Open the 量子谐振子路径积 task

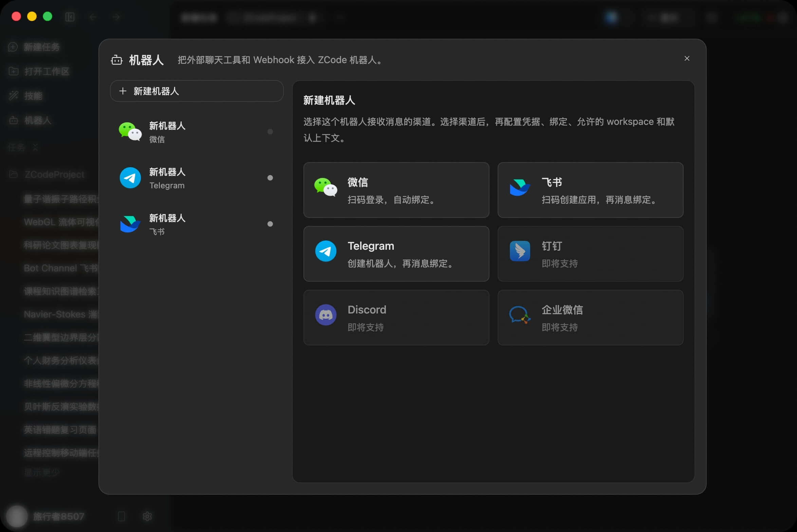(61, 199)
